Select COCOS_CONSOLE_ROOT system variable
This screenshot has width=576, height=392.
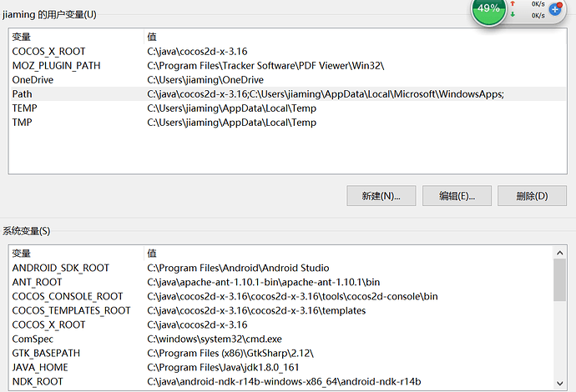282,296
